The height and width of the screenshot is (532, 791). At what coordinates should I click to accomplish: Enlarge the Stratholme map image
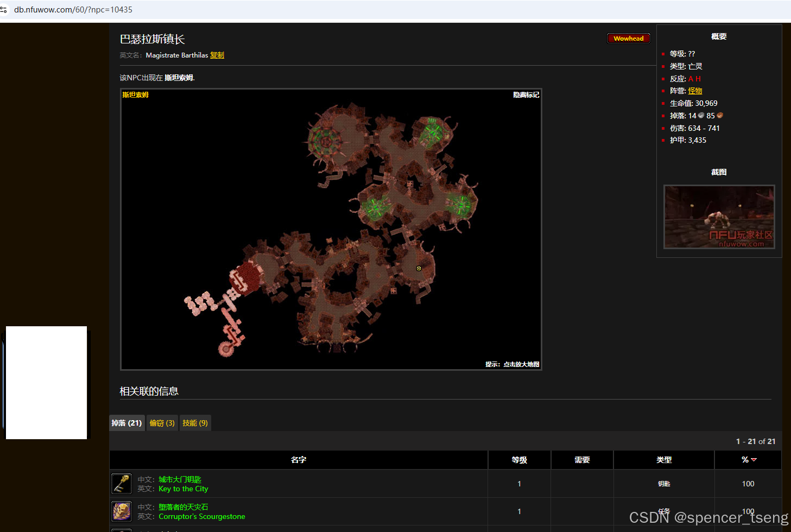pos(331,230)
